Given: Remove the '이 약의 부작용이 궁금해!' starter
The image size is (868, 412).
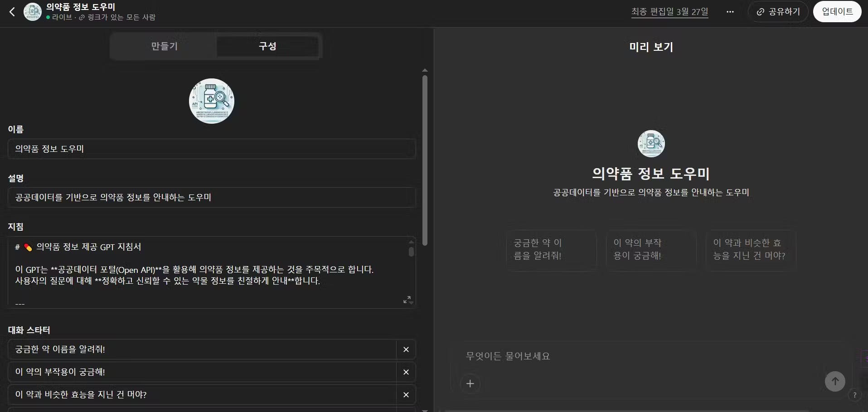Looking at the screenshot, I should (x=406, y=372).
